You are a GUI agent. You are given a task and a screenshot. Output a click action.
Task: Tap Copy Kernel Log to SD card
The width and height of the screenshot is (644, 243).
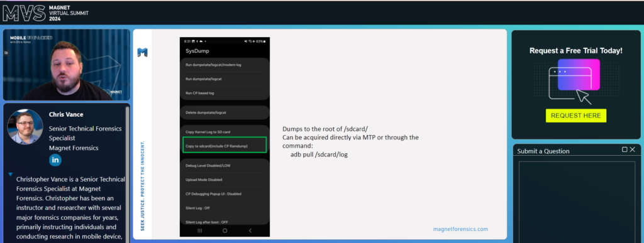(x=225, y=131)
